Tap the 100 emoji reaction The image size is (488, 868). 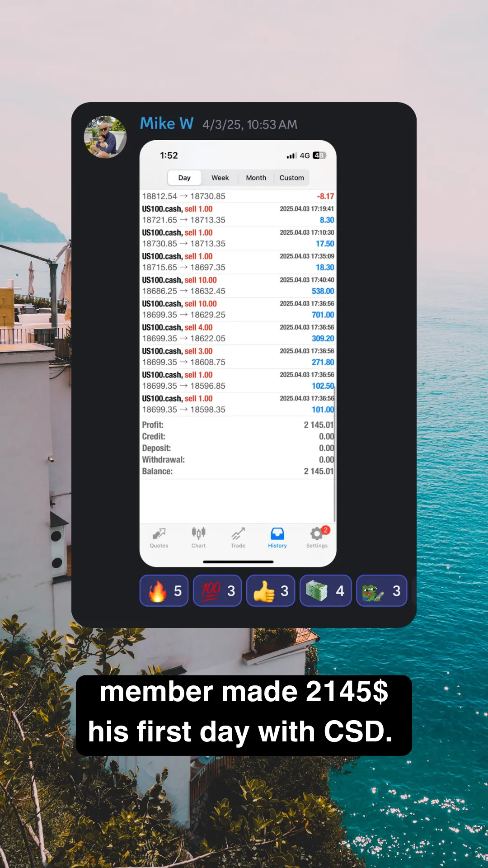[217, 590]
